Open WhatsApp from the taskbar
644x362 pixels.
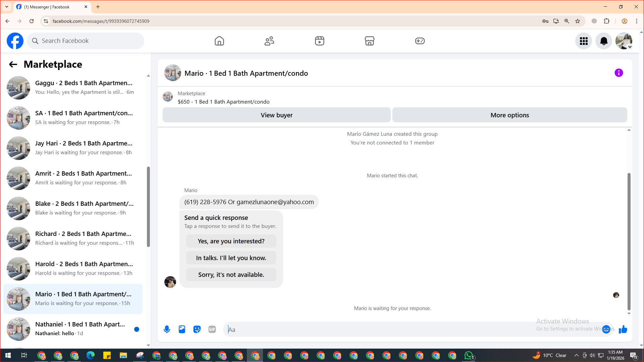pyautogui.click(x=469, y=355)
